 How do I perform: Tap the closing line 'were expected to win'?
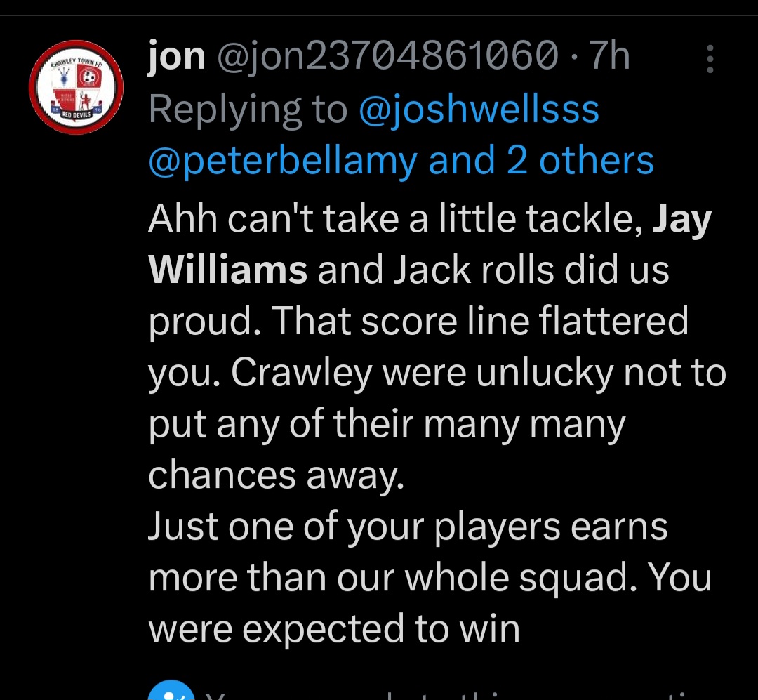(x=334, y=629)
